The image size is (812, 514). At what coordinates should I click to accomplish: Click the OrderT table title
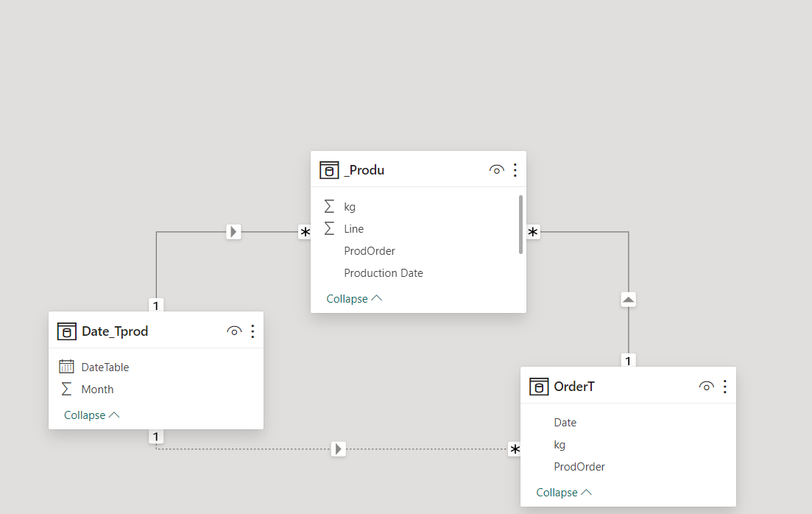pyautogui.click(x=574, y=387)
